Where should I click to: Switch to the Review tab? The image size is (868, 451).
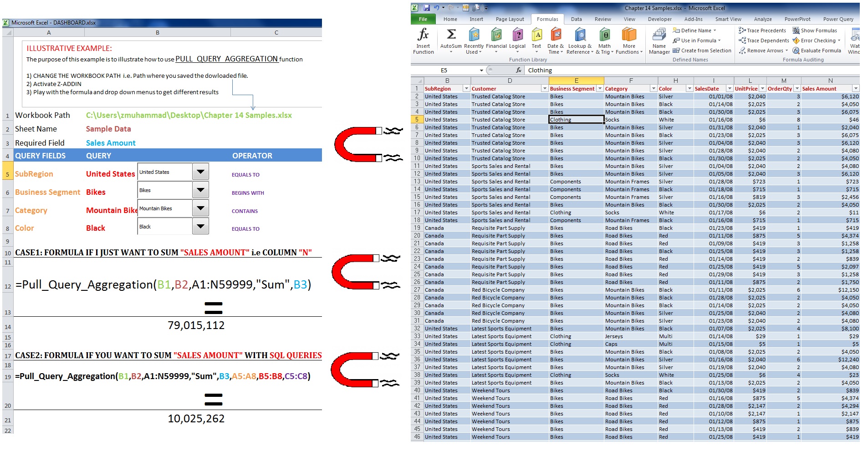(x=602, y=19)
